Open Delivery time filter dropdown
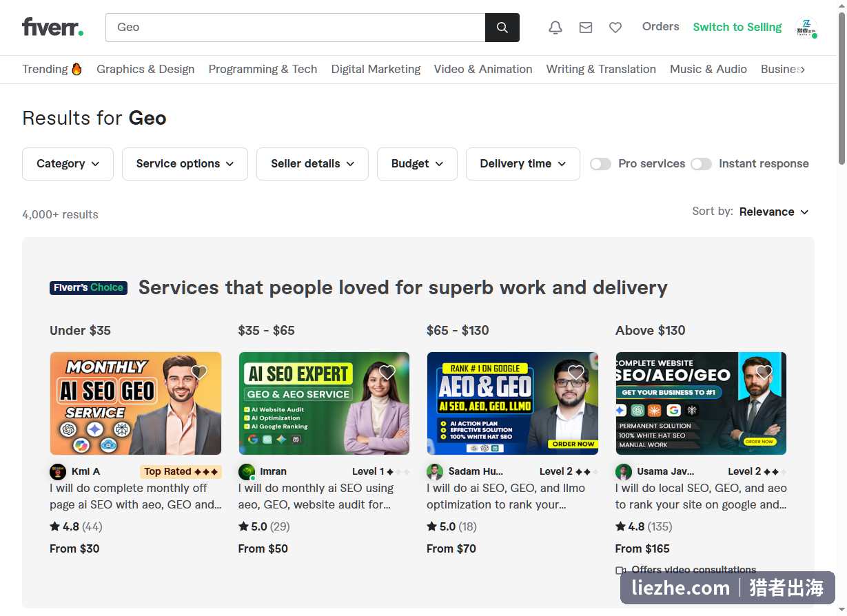The height and width of the screenshot is (616, 847). click(x=523, y=164)
